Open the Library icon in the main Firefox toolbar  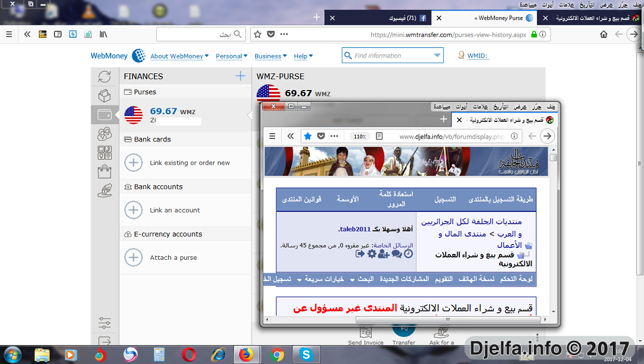pos(103,34)
